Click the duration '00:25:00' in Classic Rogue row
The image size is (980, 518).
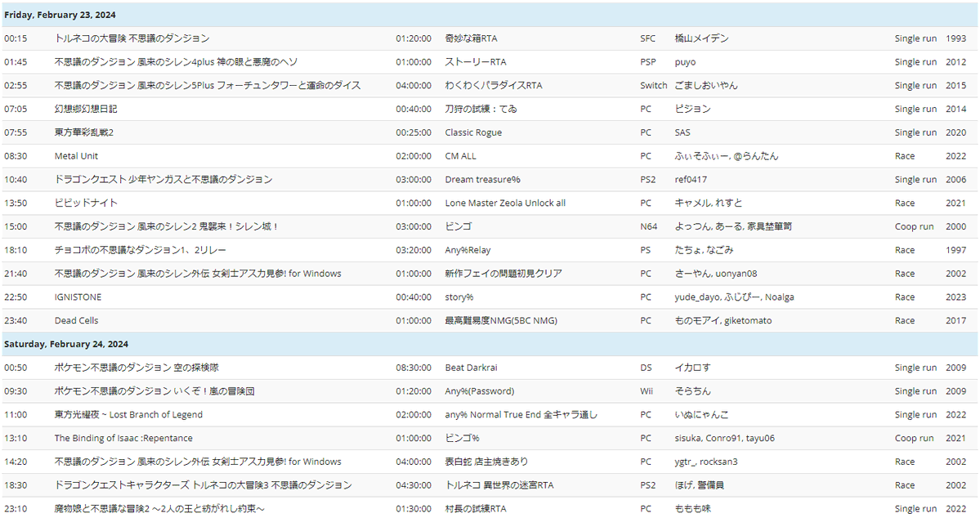tap(413, 132)
